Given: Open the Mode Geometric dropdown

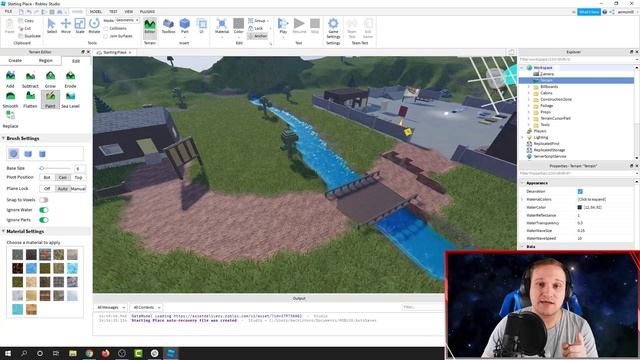Looking at the screenshot, I should click(127, 20).
